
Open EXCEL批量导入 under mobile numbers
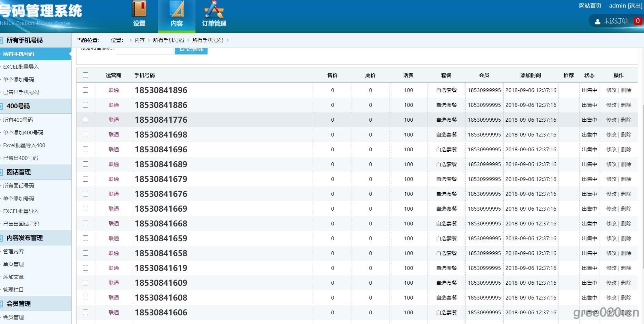(21, 67)
